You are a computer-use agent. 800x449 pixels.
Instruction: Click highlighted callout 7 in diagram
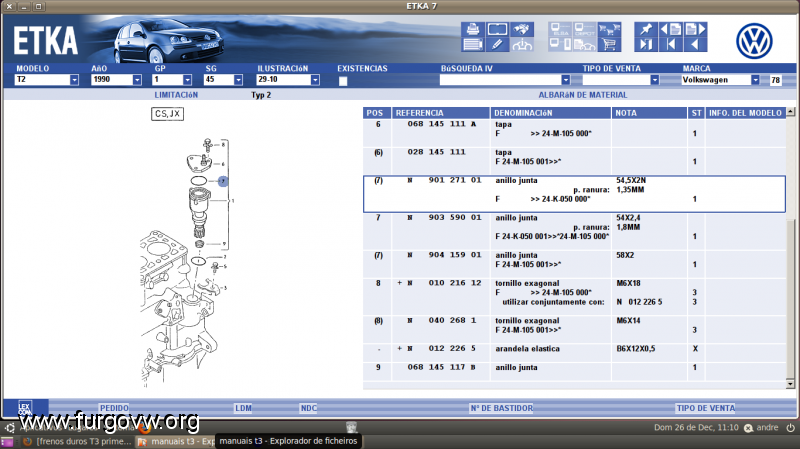[x=223, y=181]
